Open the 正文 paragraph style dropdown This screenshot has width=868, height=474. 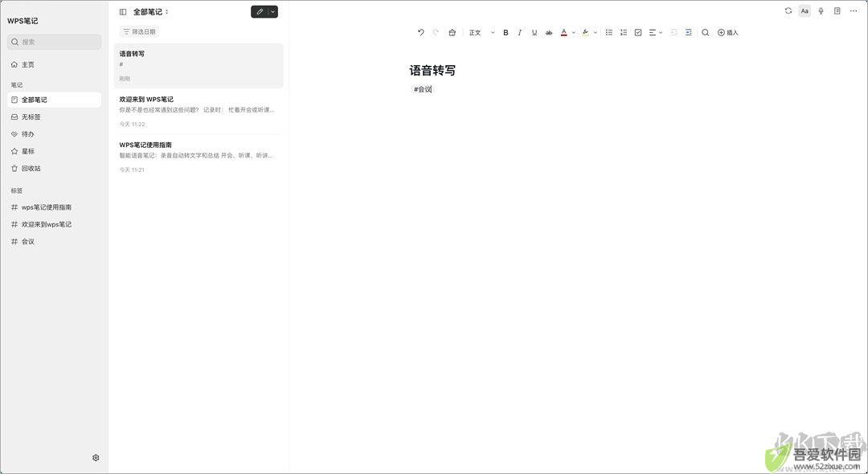[481, 33]
